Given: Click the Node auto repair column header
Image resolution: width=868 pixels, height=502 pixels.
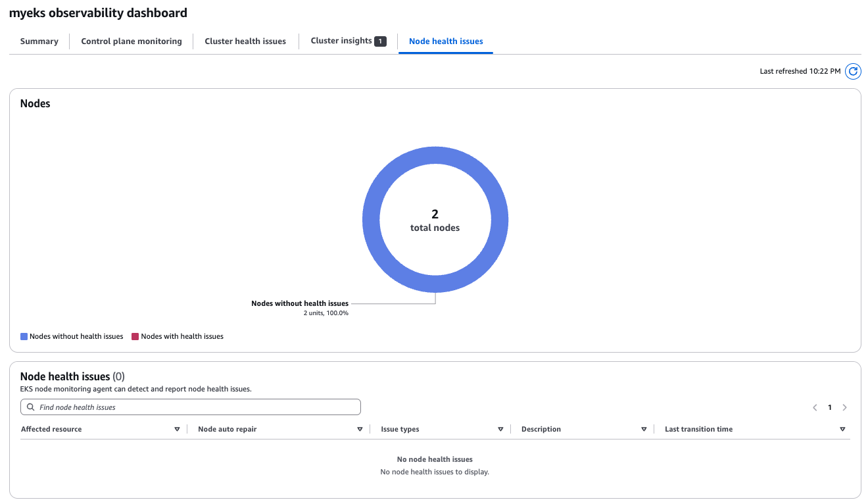Looking at the screenshot, I should point(227,429).
